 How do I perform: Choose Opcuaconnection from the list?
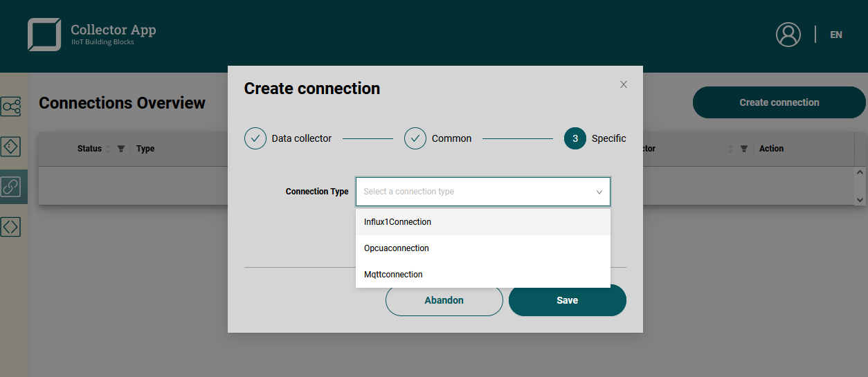[397, 248]
